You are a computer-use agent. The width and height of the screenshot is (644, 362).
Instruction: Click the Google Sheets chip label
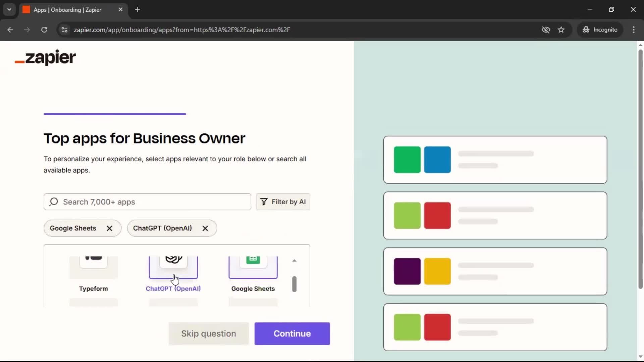click(x=73, y=228)
